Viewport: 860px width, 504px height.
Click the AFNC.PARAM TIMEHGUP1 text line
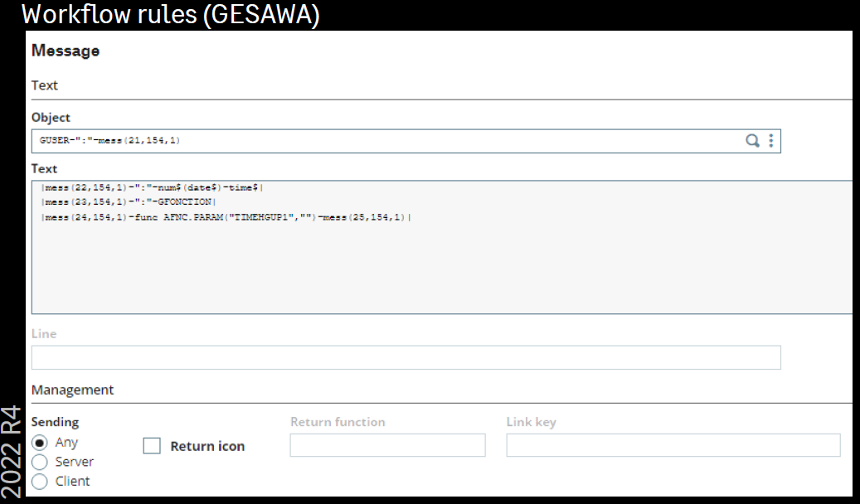pos(226,216)
